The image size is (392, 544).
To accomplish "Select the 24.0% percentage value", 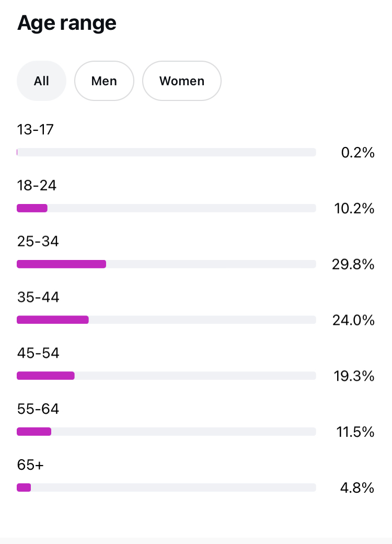I will point(353,320).
